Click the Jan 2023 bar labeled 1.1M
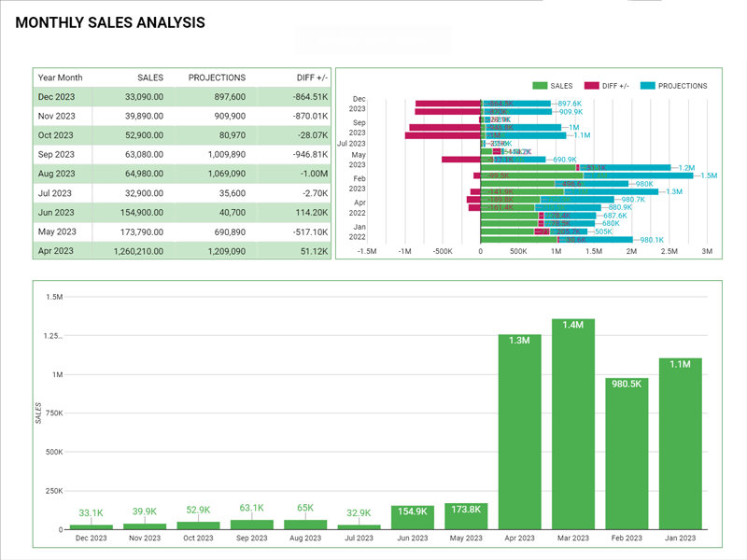The image size is (747, 560). coord(679,444)
